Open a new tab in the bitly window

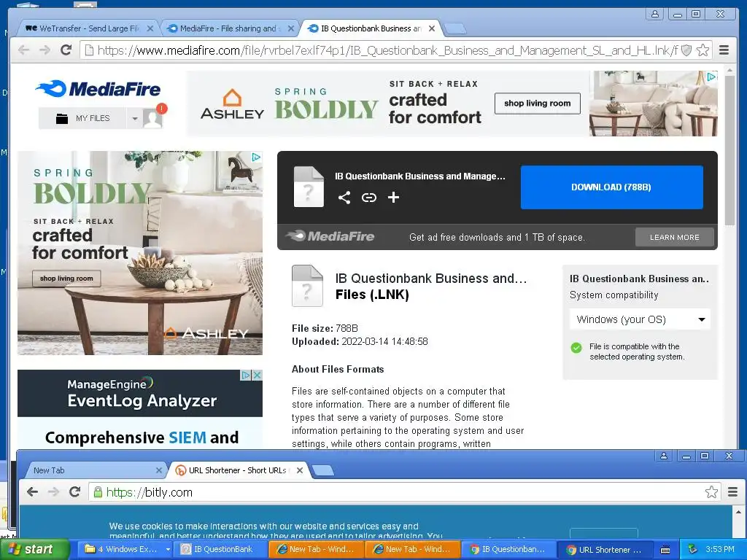click(323, 471)
